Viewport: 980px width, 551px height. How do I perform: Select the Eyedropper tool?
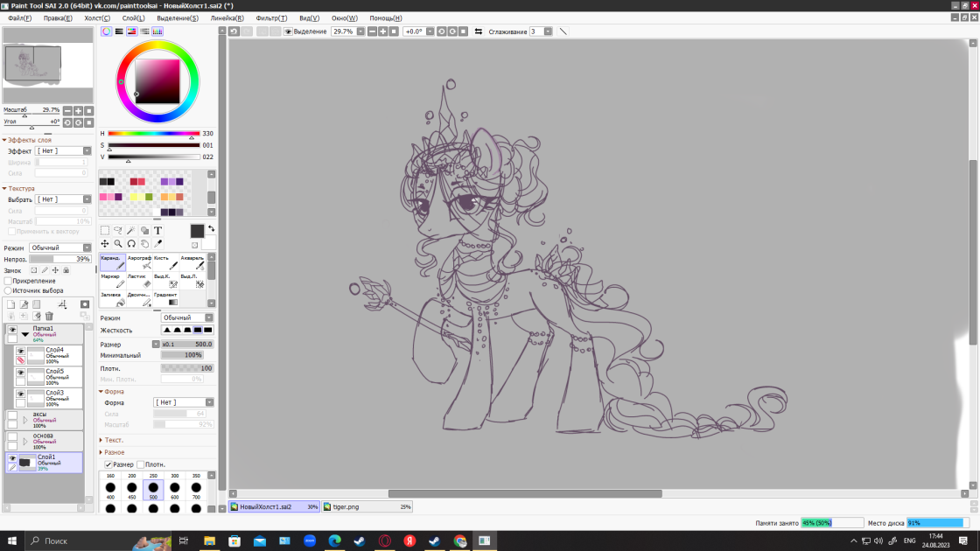tap(158, 244)
